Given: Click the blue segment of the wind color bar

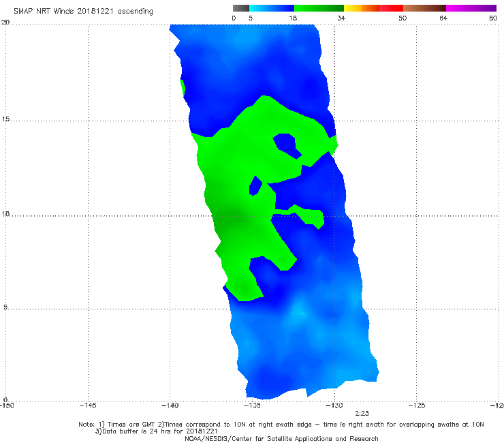Looking at the screenshot, I should point(272,8).
